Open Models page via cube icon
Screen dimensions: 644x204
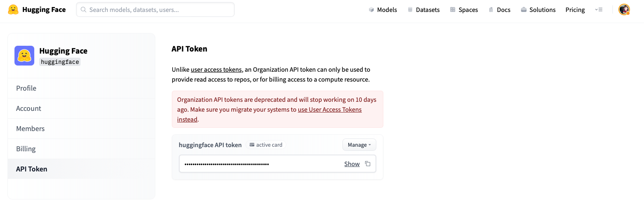371,10
